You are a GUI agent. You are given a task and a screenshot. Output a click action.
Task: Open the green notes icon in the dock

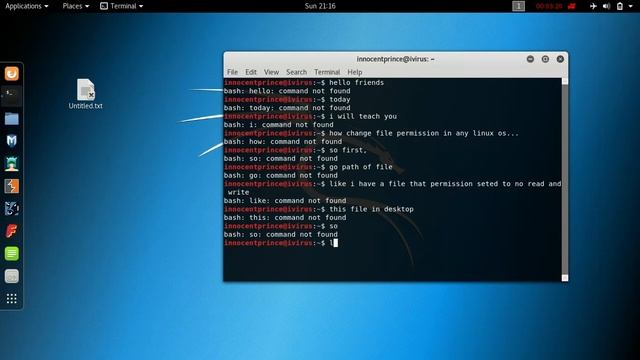tap(11, 253)
